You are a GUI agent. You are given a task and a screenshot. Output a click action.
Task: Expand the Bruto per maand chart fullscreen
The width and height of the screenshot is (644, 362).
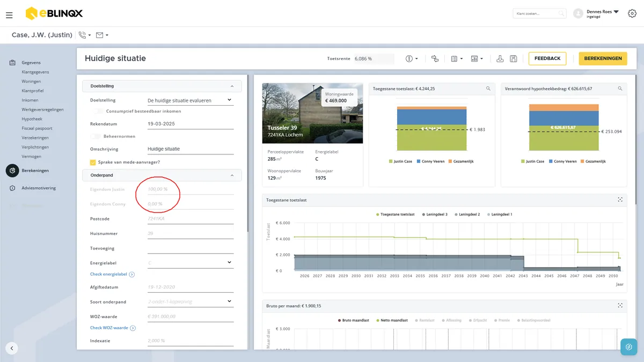620,306
